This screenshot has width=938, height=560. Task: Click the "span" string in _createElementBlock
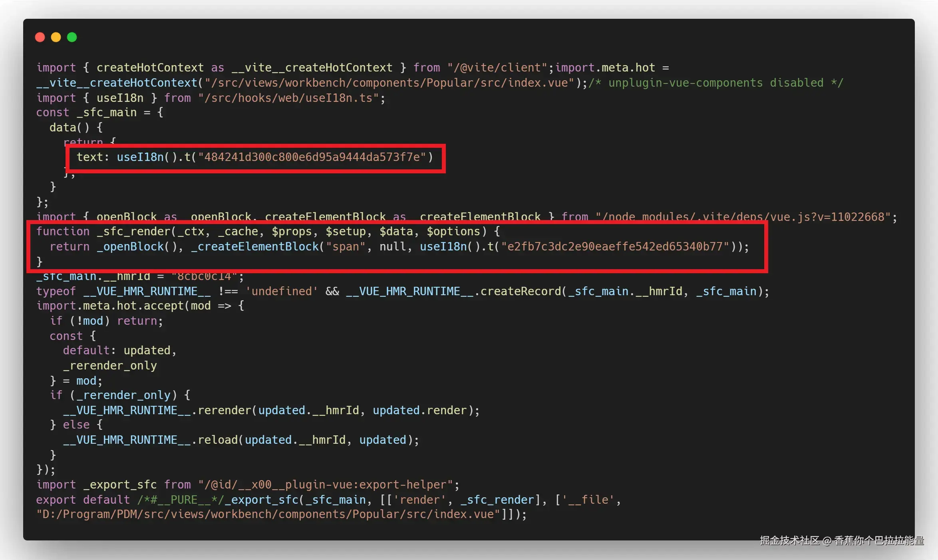(346, 246)
